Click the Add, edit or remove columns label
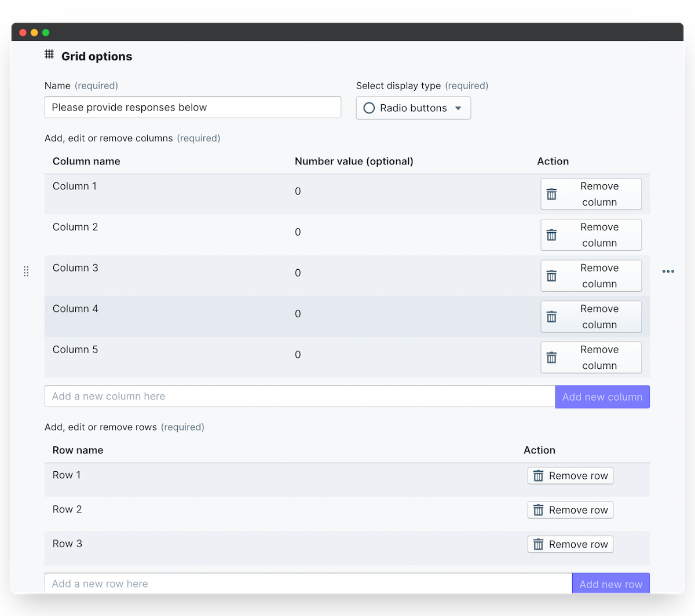The image size is (695, 616). 109,138
